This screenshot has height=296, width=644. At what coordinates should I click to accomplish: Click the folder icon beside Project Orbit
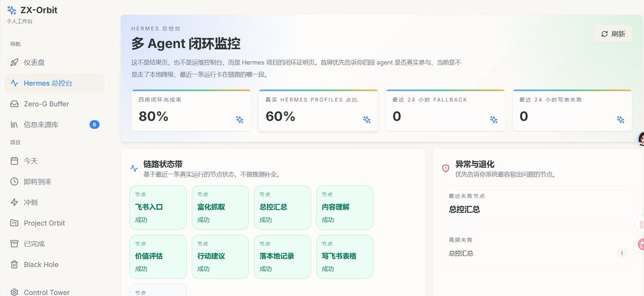[14, 223]
